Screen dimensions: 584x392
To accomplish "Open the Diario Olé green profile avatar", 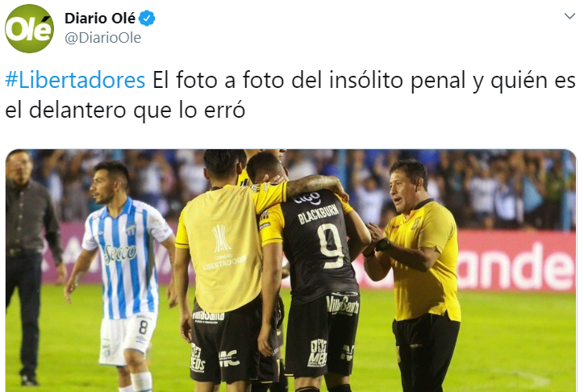I will coord(29,29).
